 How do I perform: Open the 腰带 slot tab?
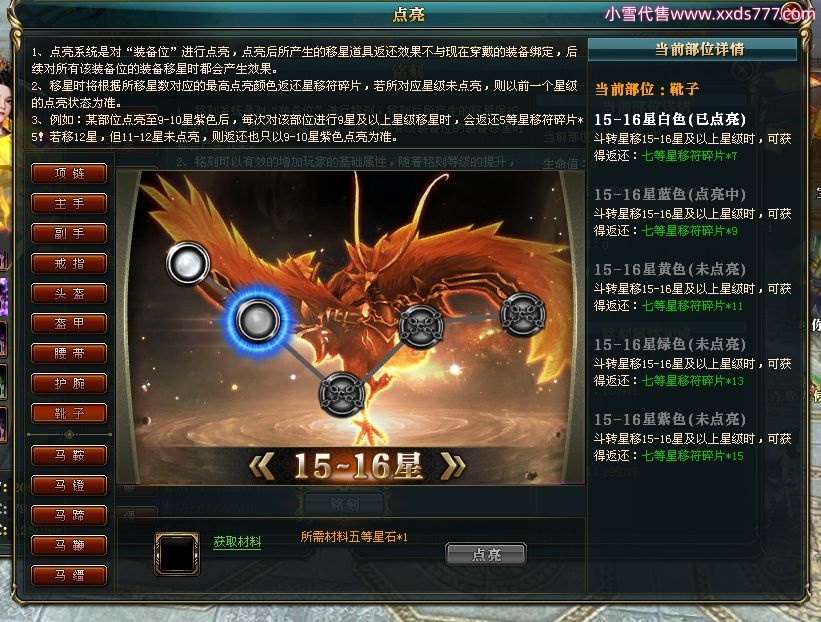tap(69, 353)
